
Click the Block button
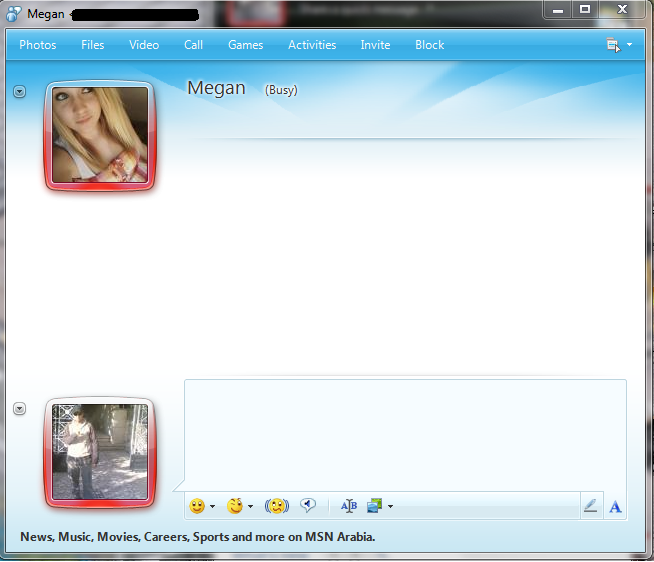click(429, 45)
